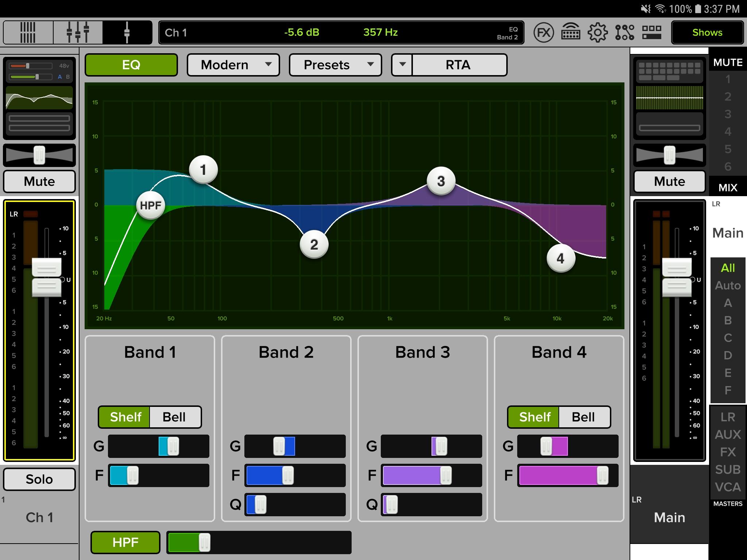Viewport: 747px width, 560px height.
Task: Toggle the green EQ enable button
Action: point(131,65)
